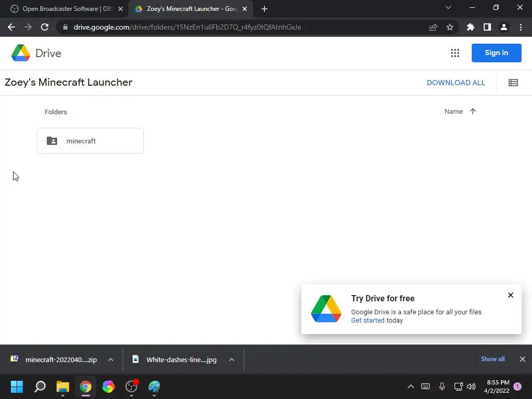The width and height of the screenshot is (532, 399).
Task: Click the browser forward arrow
Action: (x=28, y=27)
